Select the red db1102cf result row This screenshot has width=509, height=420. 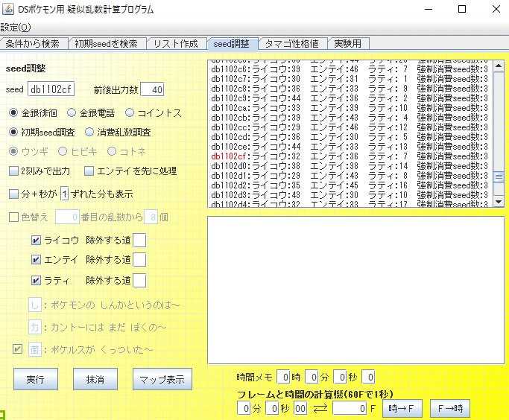350,156
